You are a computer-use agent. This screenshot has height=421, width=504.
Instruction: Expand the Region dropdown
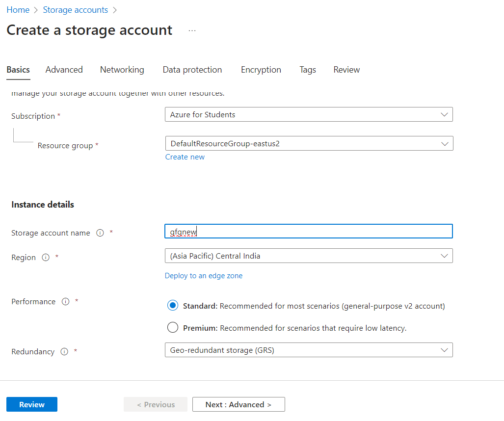(309, 256)
